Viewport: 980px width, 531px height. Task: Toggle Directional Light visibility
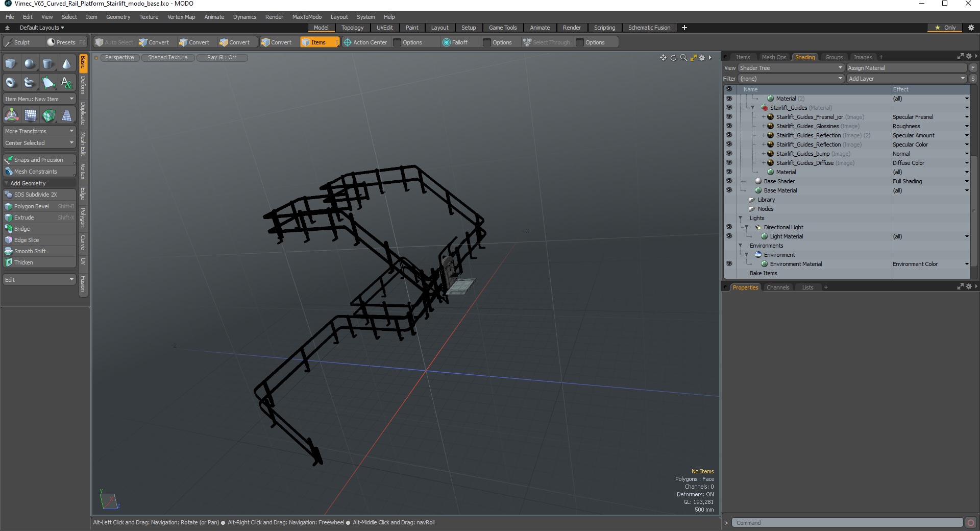729,227
